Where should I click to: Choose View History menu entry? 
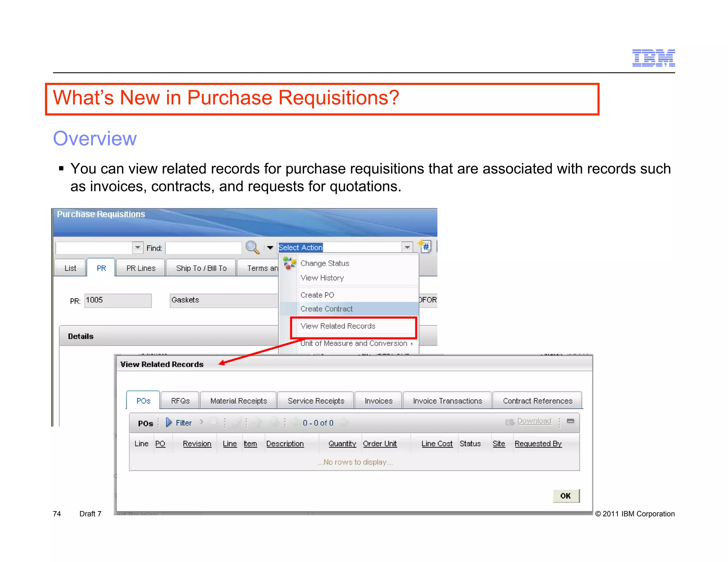tap(322, 278)
